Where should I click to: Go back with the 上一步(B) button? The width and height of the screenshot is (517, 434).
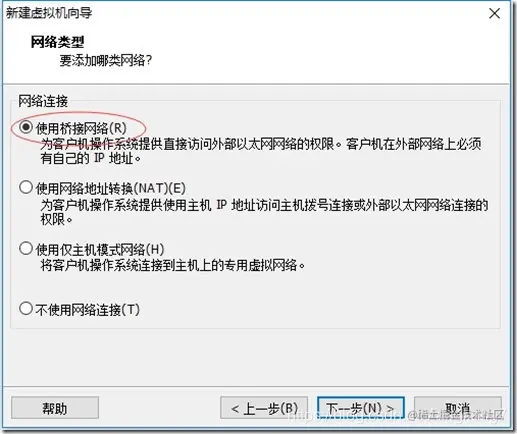264,408
